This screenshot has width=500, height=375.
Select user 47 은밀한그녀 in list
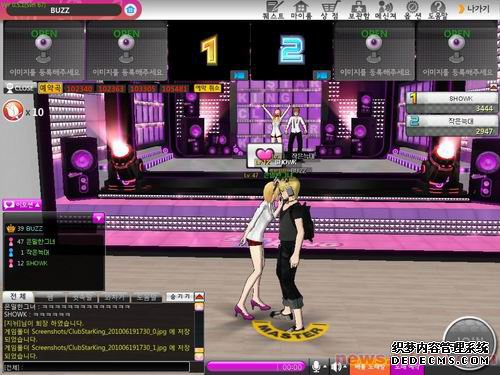click(54, 241)
